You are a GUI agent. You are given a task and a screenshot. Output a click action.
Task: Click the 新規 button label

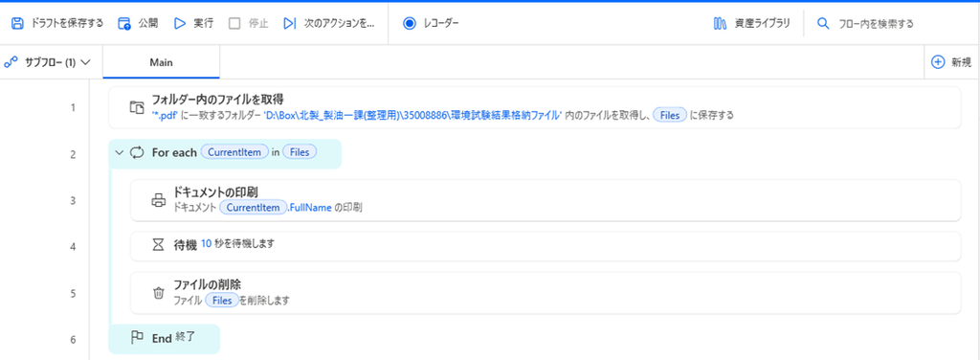click(x=961, y=62)
